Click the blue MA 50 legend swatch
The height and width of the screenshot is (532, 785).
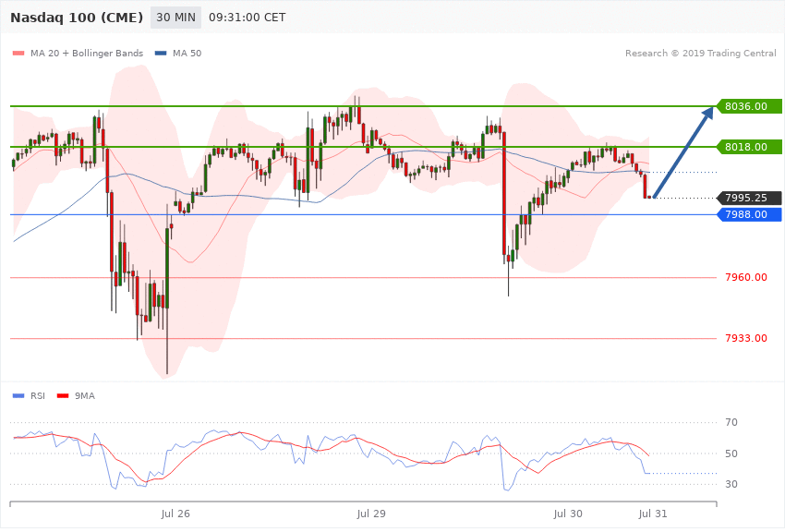pos(161,53)
